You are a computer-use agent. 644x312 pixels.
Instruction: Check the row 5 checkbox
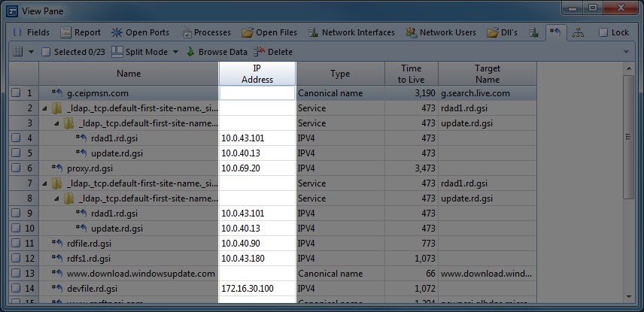coord(16,153)
